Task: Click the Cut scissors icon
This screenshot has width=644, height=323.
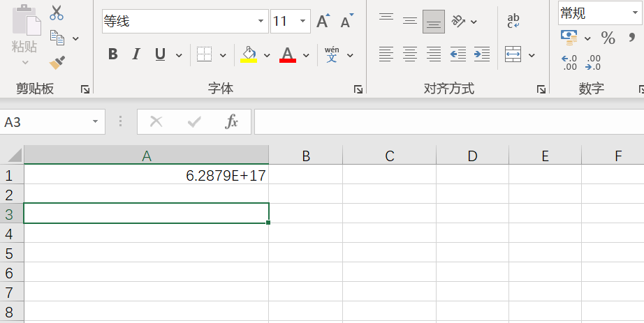Action: pyautogui.click(x=57, y=13)
